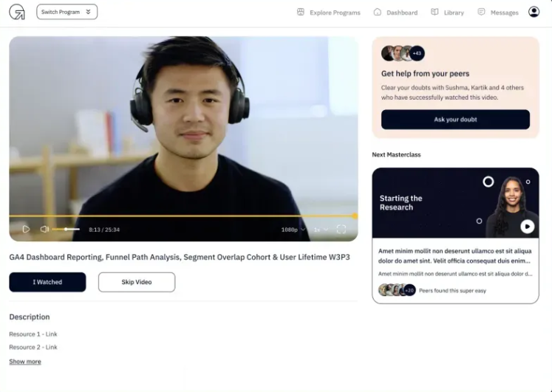Image resolution: width=552 pixels, height=392 pixels.
Task: Click the Explore Programs icon
Action: (x=301, y=12)
